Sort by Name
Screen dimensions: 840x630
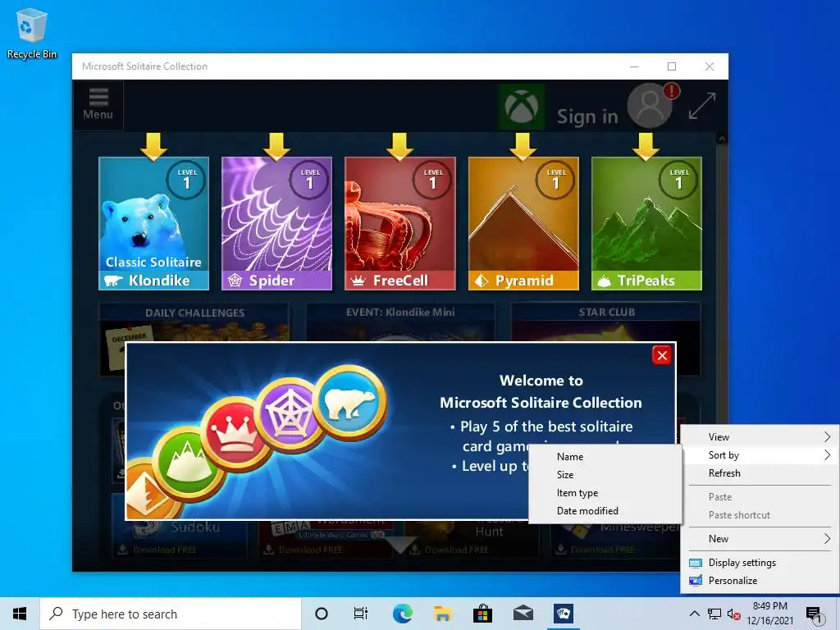coord(605,457)
